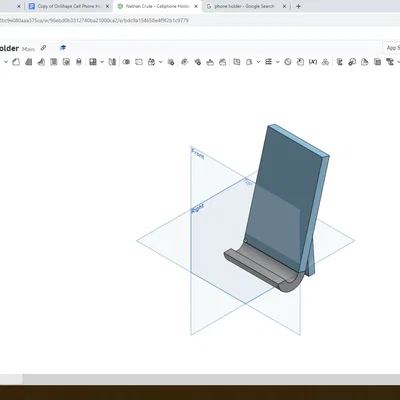
Task: Select the Boolean tool icon
Action: (x=126, y=62)
